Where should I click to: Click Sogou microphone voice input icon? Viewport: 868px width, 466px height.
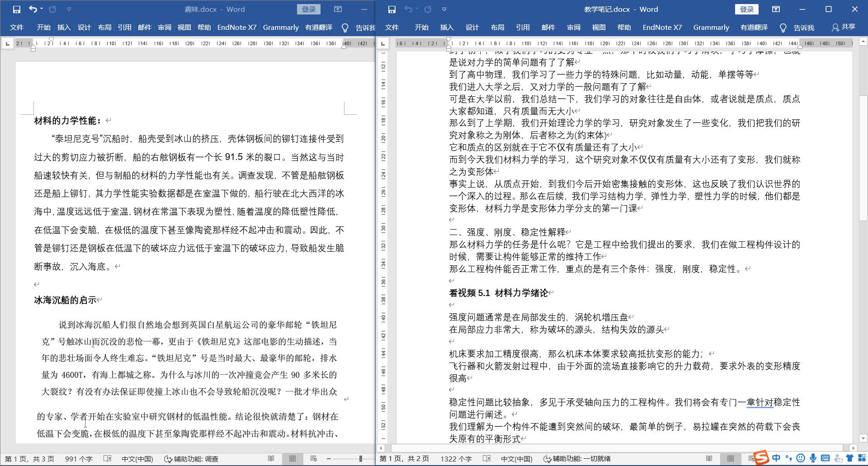(x=813, y=458)
